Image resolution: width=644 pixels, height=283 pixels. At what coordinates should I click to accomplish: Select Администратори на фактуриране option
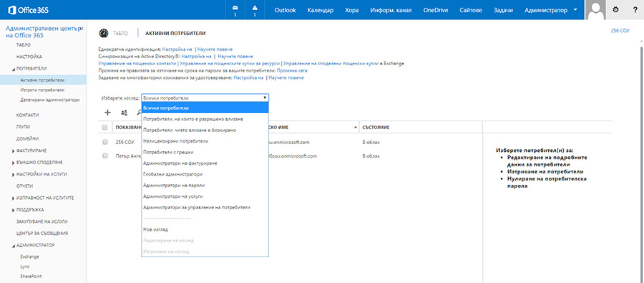(x=205, y=163)
